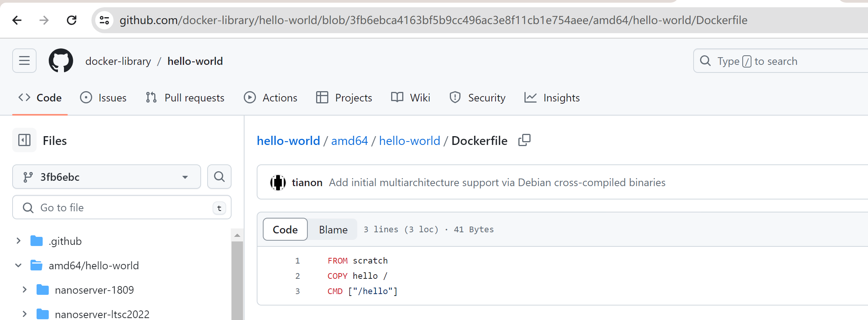Open the docker-library organization link

point(118,61)
